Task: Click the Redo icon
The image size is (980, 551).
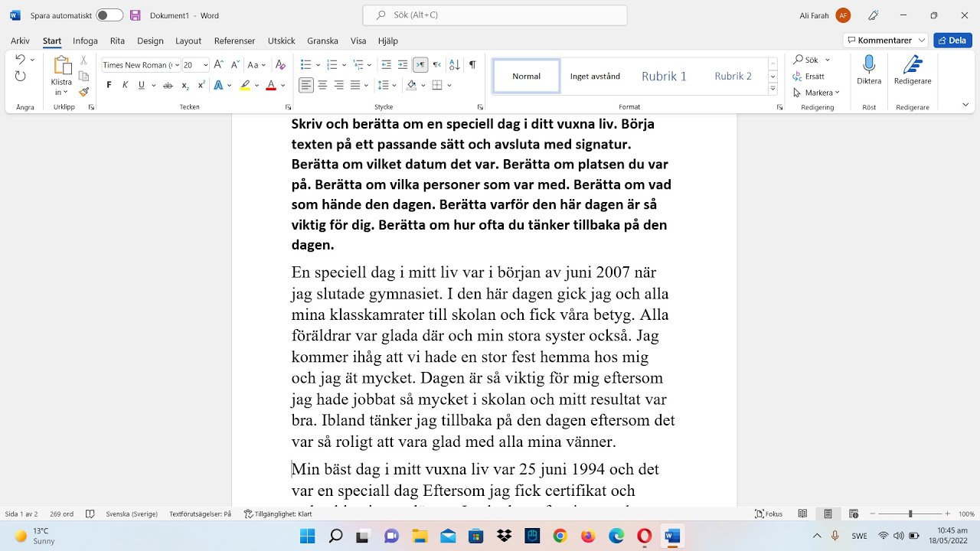Action: click(20, 76)
